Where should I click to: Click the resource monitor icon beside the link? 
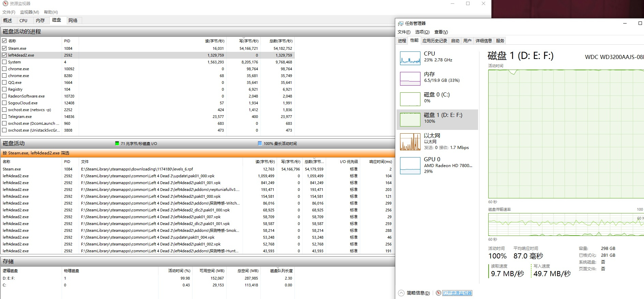[x=439, y=293]
